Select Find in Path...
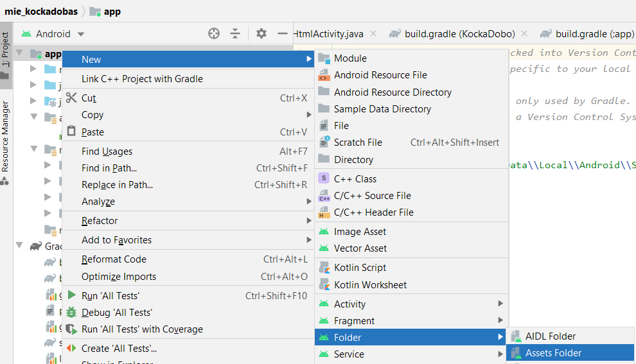Screen dimensions: 636x364 tap(188, 168)
